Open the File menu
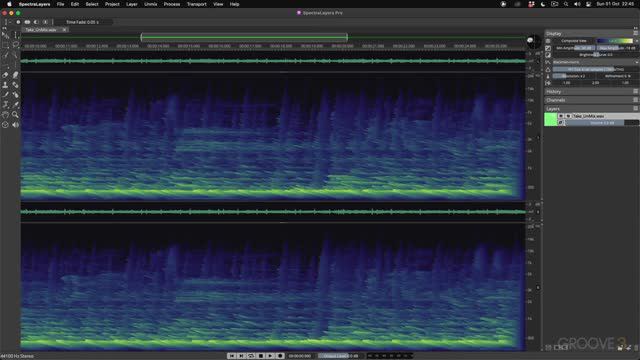Image resolution: width=640 pixels, height=360 pixels. tap(60, 4)
